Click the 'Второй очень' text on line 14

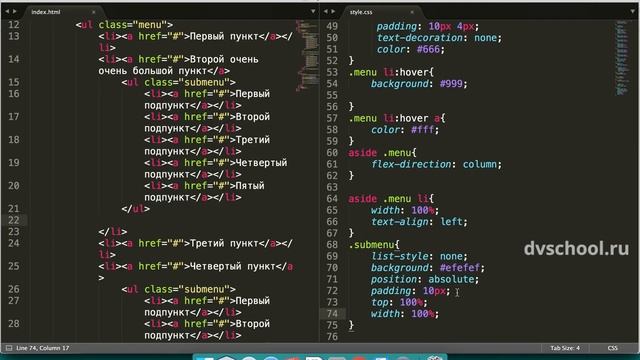[x=224, y=60]
